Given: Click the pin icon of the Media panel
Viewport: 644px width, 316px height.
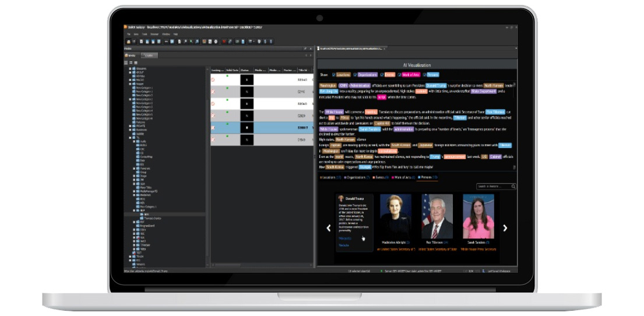Looking at the screenshot, I should click(305, 48).
